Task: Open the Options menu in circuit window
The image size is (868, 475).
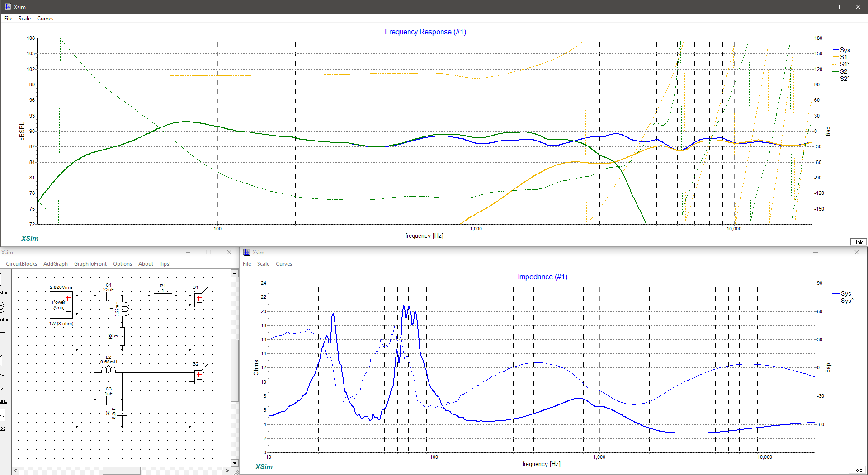Action: pyautogui.click(x=123, y=264)
